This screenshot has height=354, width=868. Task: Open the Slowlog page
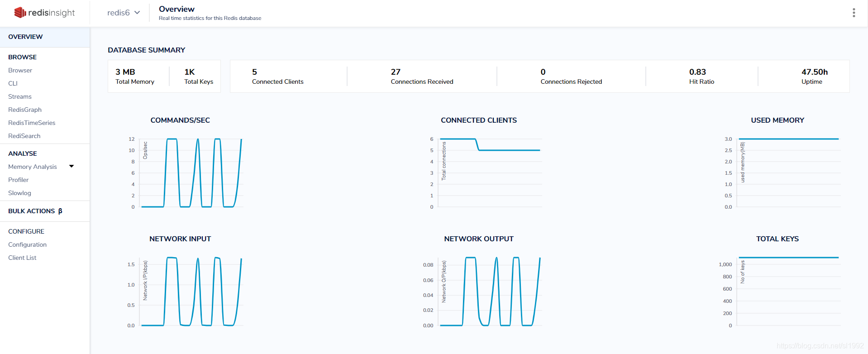coord(19,193)
